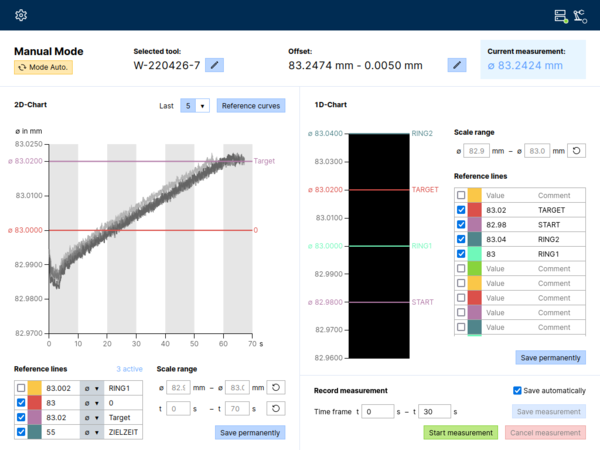
Task: Reset 2D-Chart time scale range
Action: point(276,409)
